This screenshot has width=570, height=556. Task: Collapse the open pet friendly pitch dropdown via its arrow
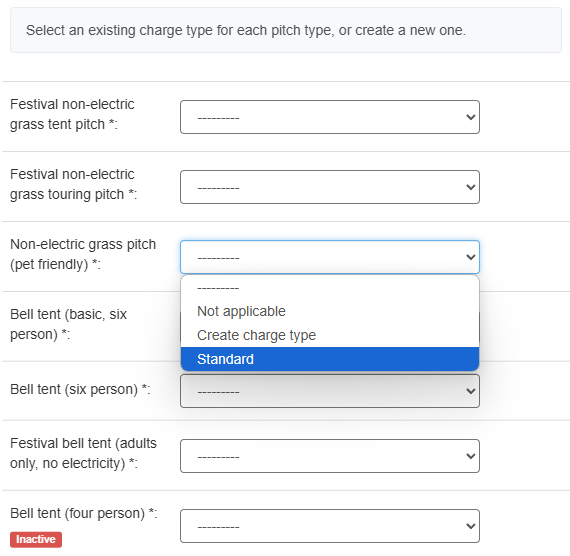470,257
